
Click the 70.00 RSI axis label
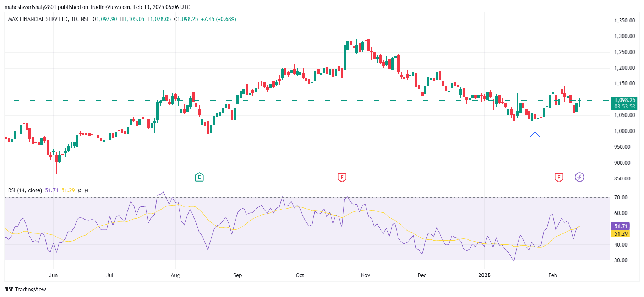(x=621, y=198)
